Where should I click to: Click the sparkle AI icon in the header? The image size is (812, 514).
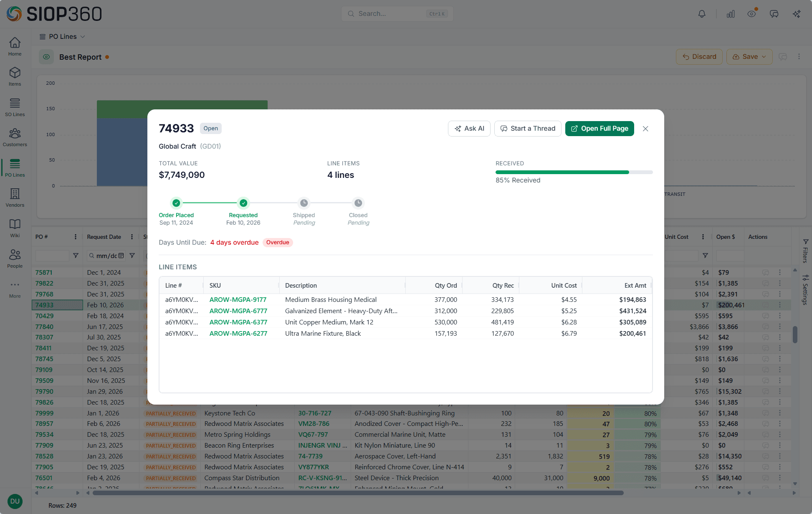pyautogui.click(x=797, y=13)
